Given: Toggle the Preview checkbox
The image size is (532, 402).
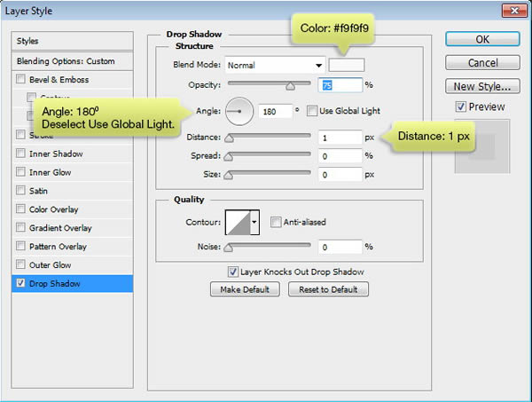Looking at the screenshot, I should click(460, 106).
